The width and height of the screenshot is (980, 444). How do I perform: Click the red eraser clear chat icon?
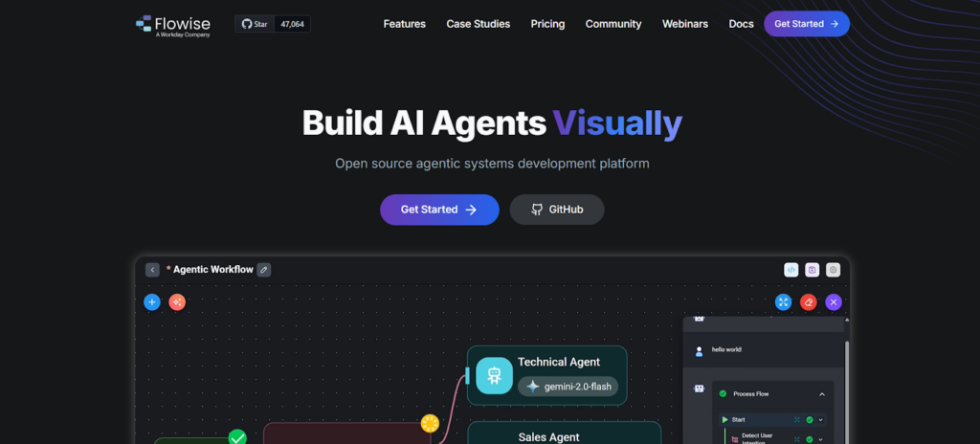coord(809,302)
